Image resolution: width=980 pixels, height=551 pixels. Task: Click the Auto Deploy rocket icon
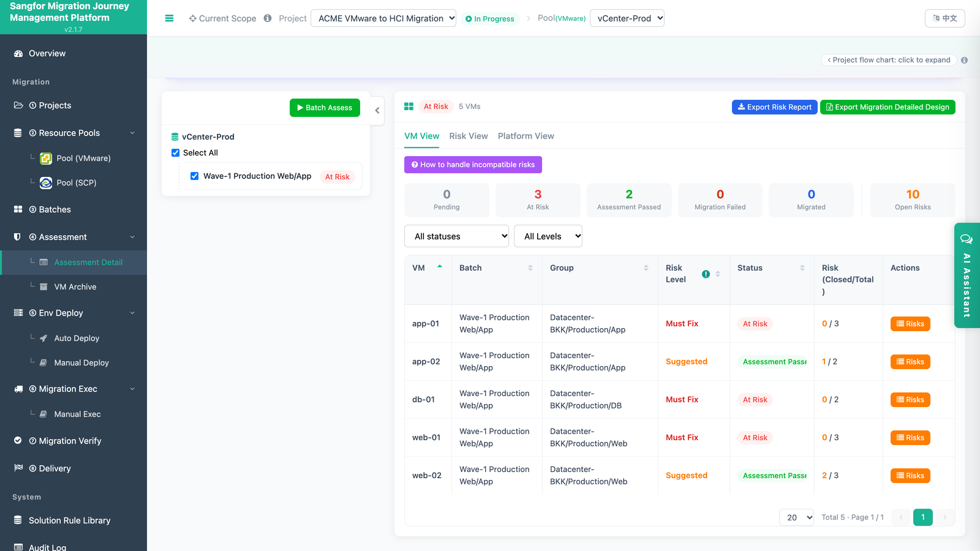pos(43,338)
